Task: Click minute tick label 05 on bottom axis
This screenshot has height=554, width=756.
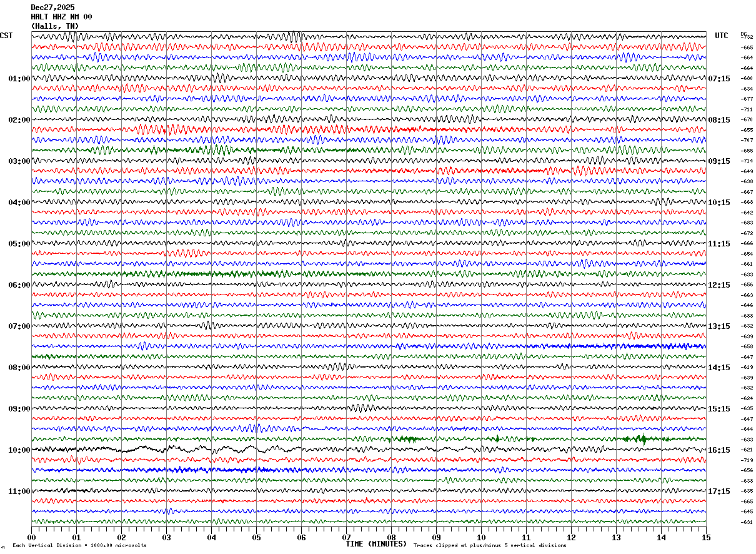Action: [x=256, y=537]
